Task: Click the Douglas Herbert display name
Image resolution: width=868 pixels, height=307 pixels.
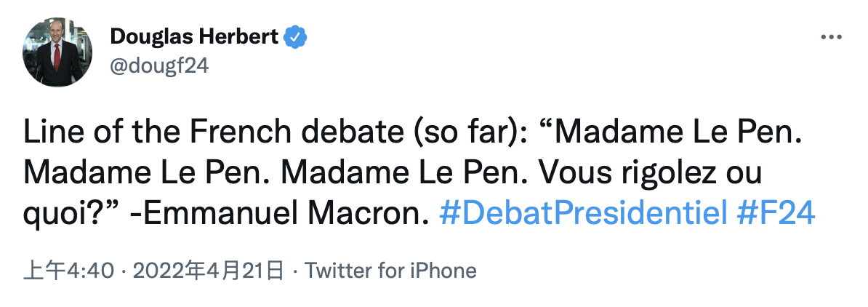Action: pyautogui.click(x=194, y=36)
